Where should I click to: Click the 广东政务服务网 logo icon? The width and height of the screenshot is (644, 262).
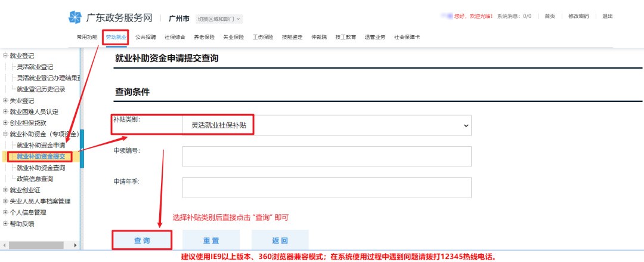(75, 18)
